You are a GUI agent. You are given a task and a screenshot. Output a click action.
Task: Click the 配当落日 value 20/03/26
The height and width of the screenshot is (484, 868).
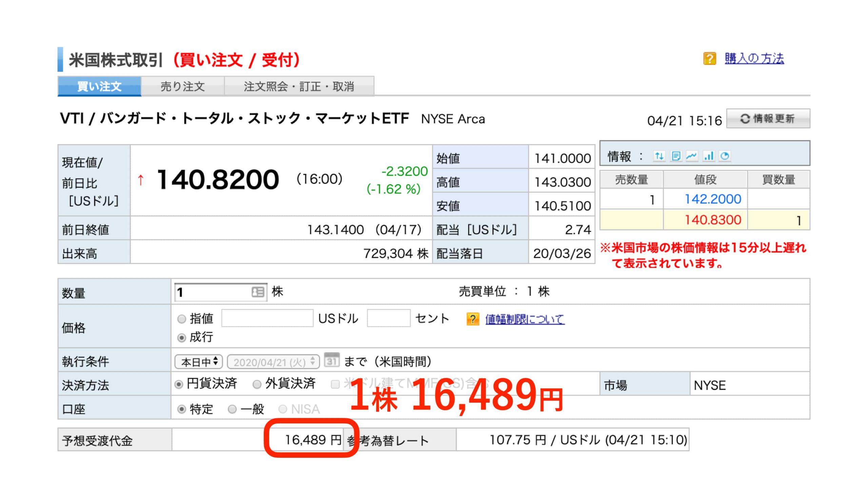pos(562,254)
